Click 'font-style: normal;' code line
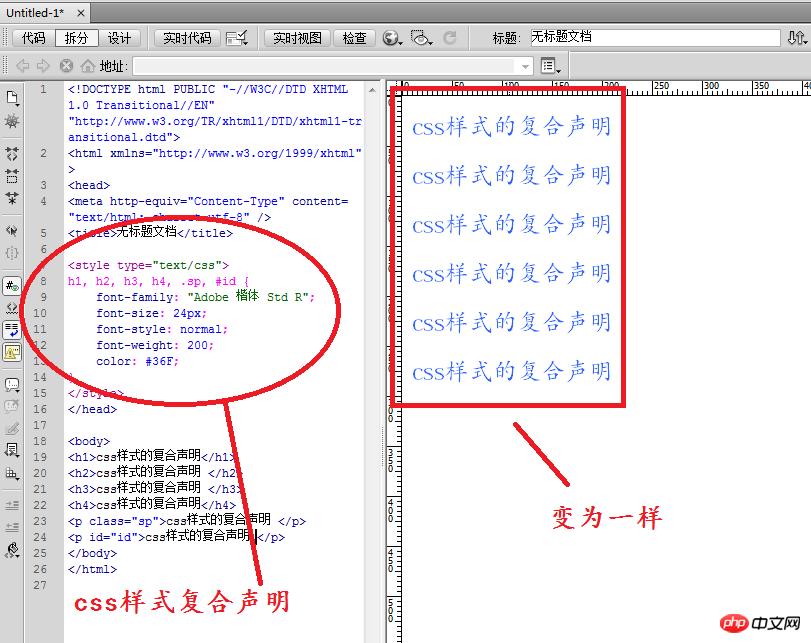 [162, 329]
